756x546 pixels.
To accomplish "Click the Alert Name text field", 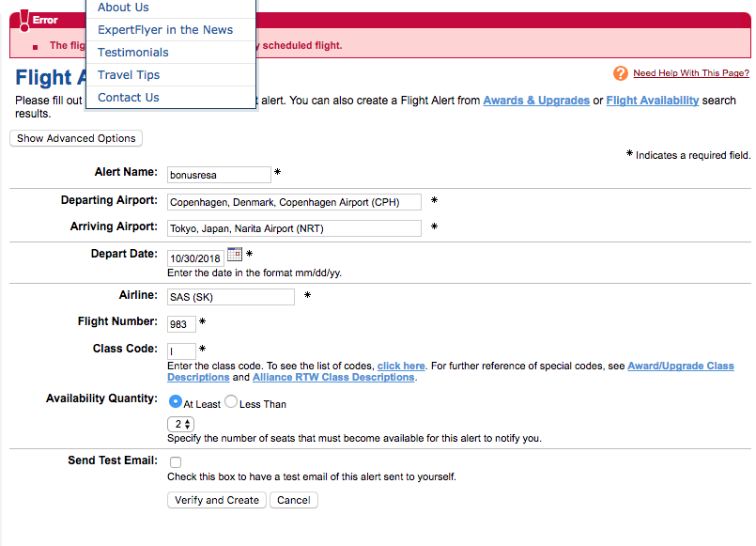I will click(x=219, y=175).
